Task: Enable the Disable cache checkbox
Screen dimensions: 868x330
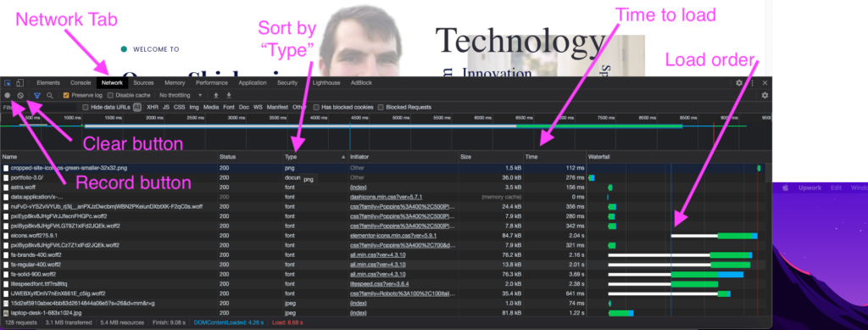Action: click(x=110, y=95)
